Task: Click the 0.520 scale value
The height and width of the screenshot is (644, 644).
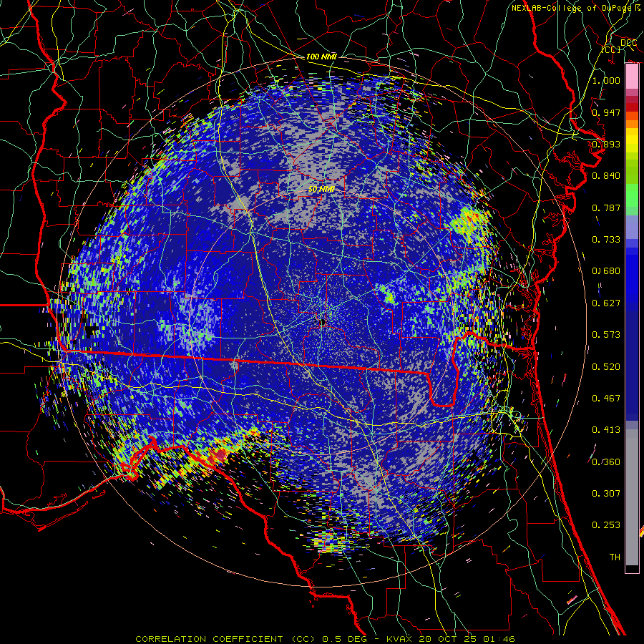Action: (x=606, y=367)
